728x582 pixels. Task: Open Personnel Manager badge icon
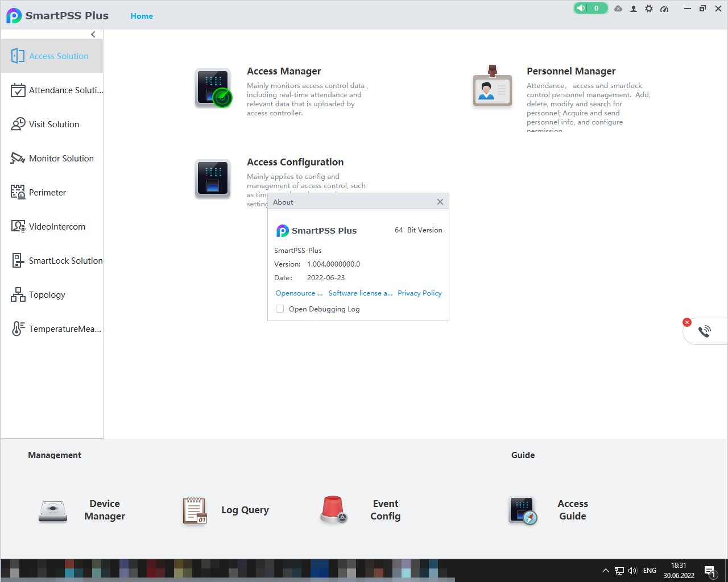pyautogui.click(x=493, y=86)
